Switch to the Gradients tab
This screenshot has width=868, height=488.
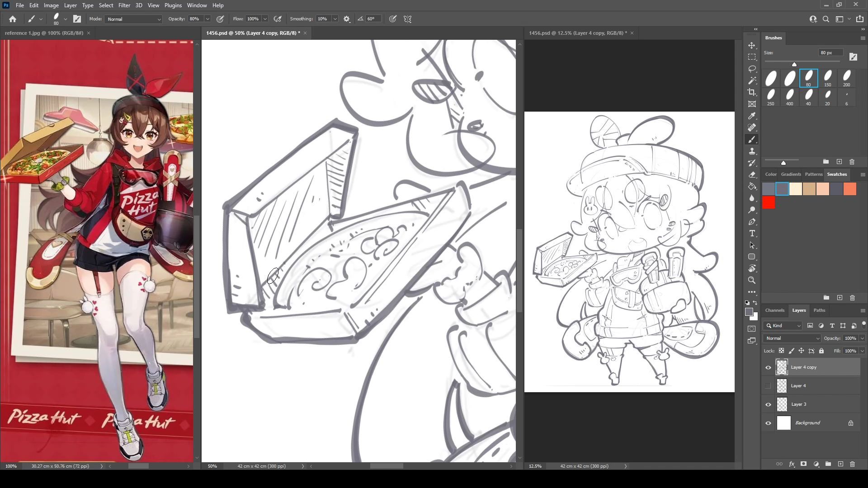pyautogui.click(x=791, y=174)
